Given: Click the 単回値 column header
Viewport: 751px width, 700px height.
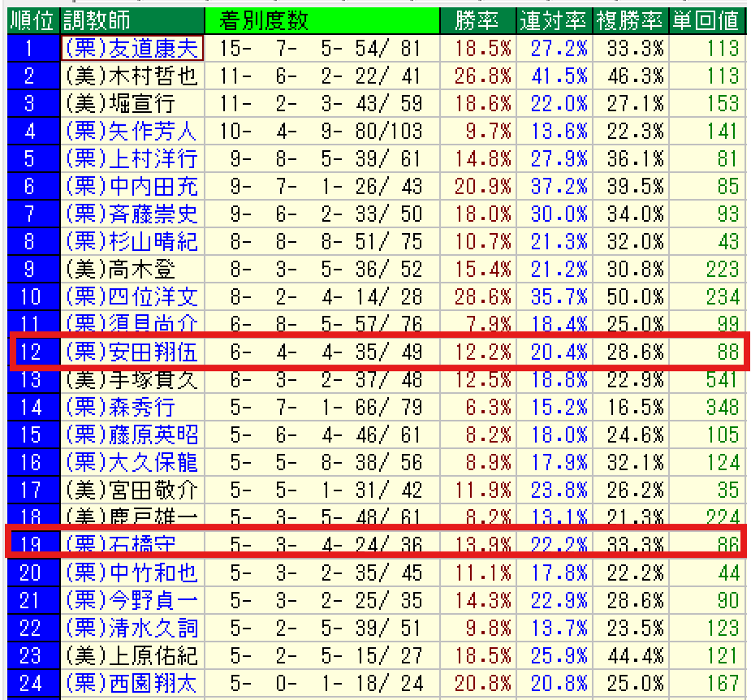Looking at the screenshot, I should (x=705, y=20).
